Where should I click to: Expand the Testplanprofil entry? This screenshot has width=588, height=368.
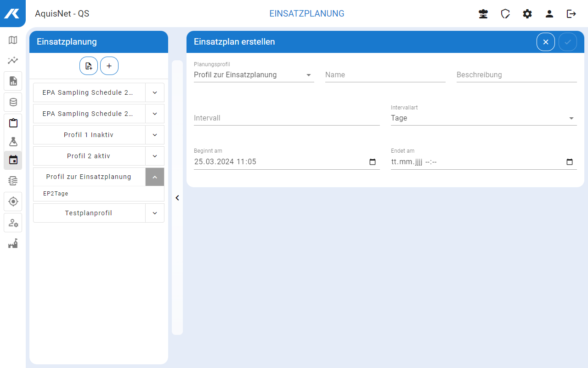pyautogui.click(x=155, y=213)
